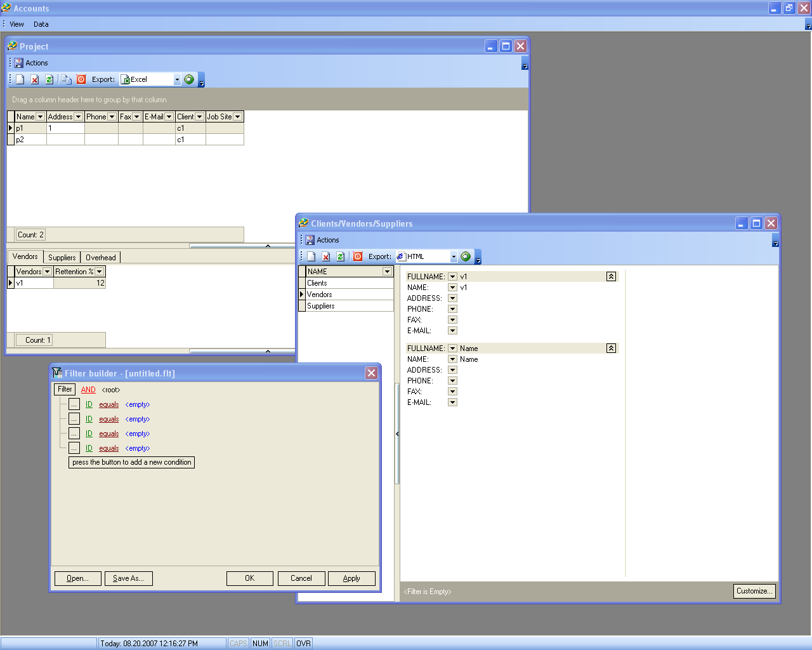Click Filter builder title bar icon
The image size is (812, 650).
pos(57,373)
